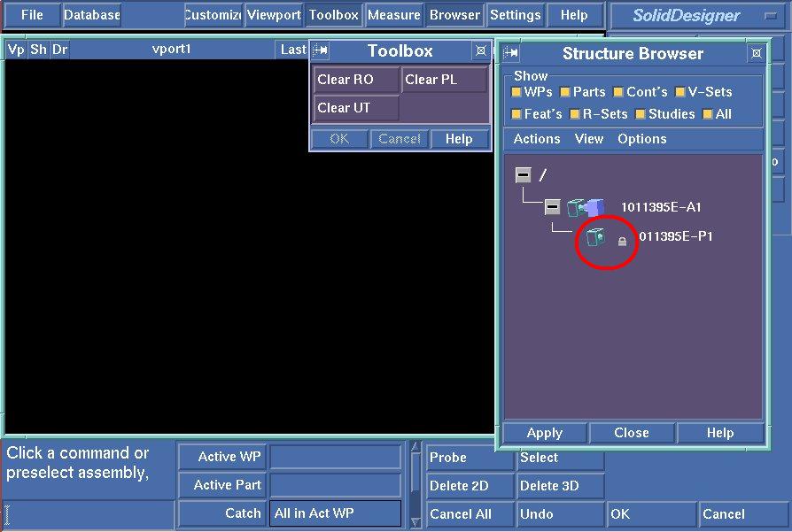The image size is (792, 532).
Task: Click Apply in Structure Browser
Action: pyautogui.click(x=545, y=433)
